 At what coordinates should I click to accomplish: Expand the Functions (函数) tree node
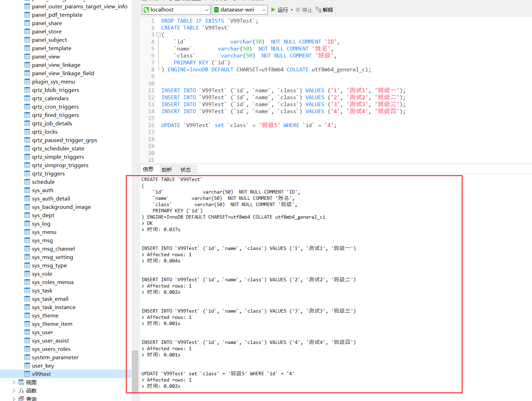click(14, 391)
